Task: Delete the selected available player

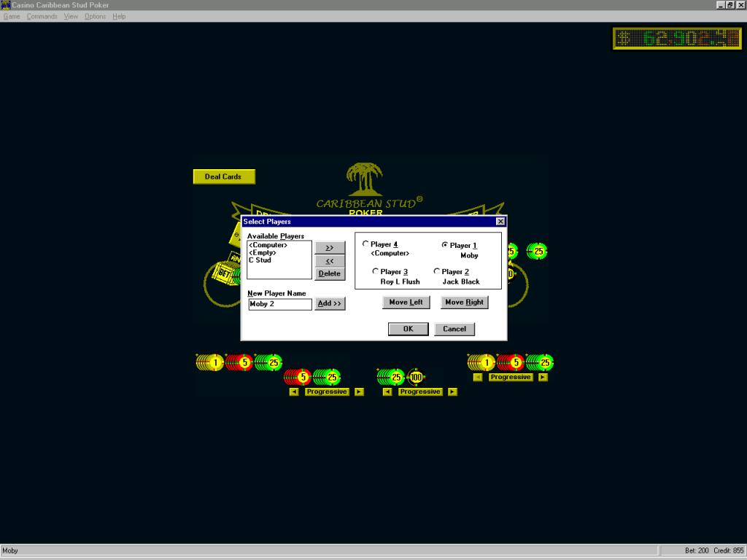Action: click(x=330, y=274)
